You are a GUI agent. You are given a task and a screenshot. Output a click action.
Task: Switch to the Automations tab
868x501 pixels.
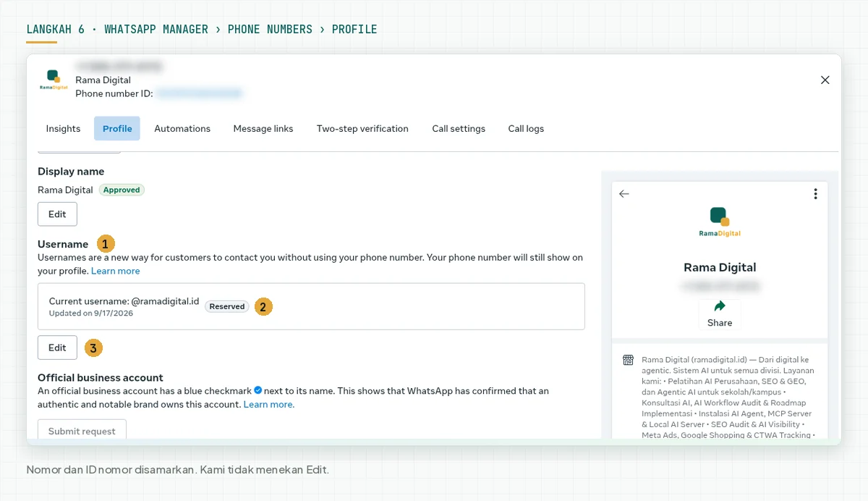coord(182,129)
